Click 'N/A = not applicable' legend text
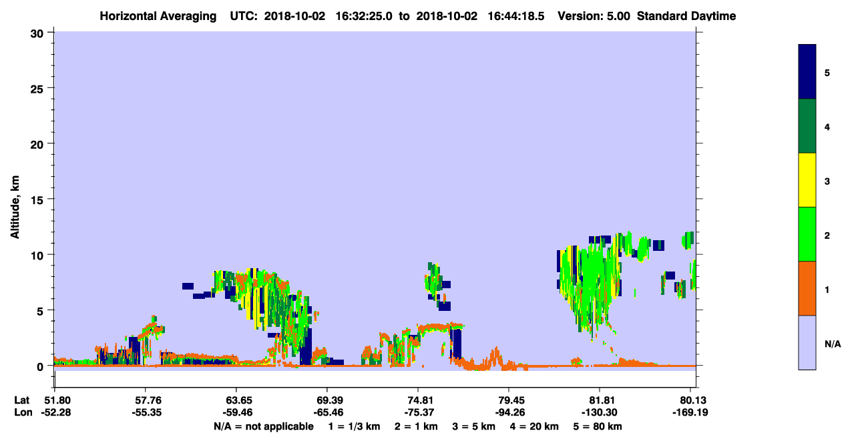This screenshot has height=445, width=868. (263, 426)
